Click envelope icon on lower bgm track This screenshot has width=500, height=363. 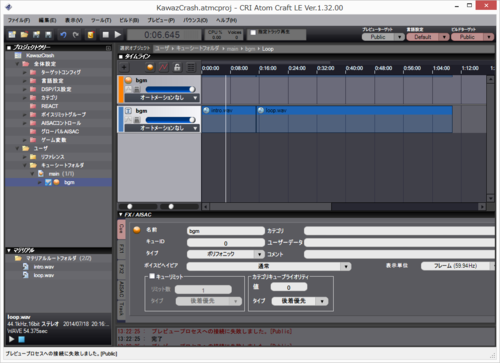point(129,120)
